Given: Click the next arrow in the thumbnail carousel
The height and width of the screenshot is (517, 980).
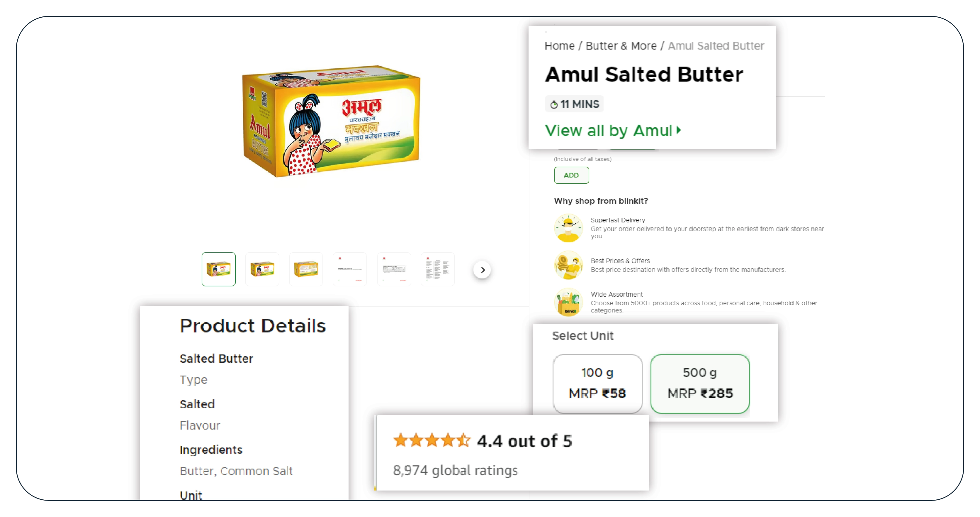Looking at the screenshot, I should [483, 270].
